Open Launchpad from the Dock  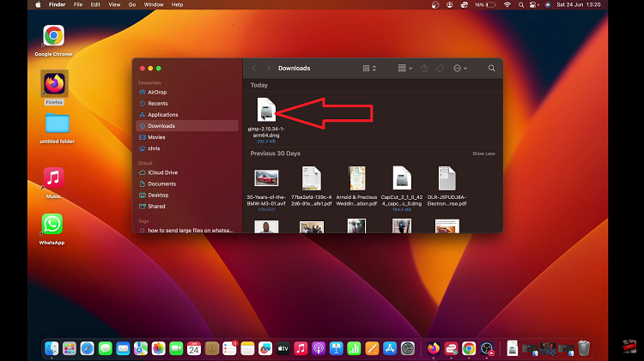[70, 349]
